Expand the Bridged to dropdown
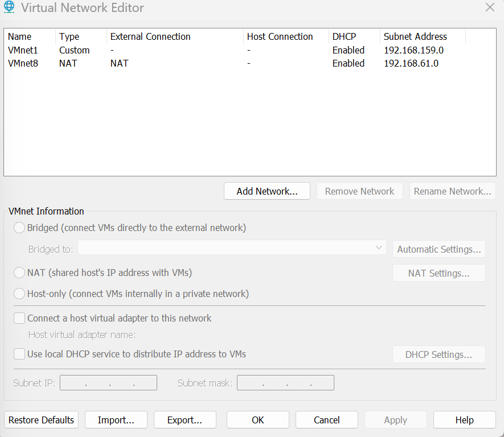 (x=232, y=248)
